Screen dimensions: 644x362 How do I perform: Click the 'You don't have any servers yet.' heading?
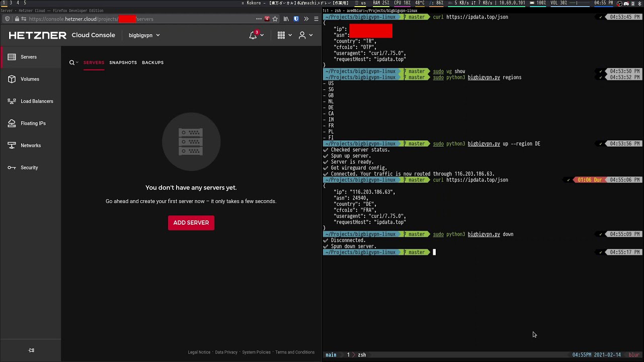point(191,188)
